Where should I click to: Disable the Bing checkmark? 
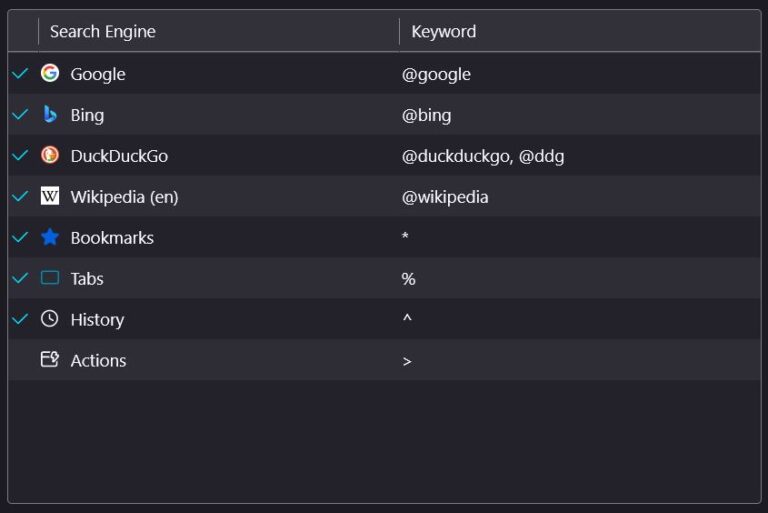coord(20,115)
